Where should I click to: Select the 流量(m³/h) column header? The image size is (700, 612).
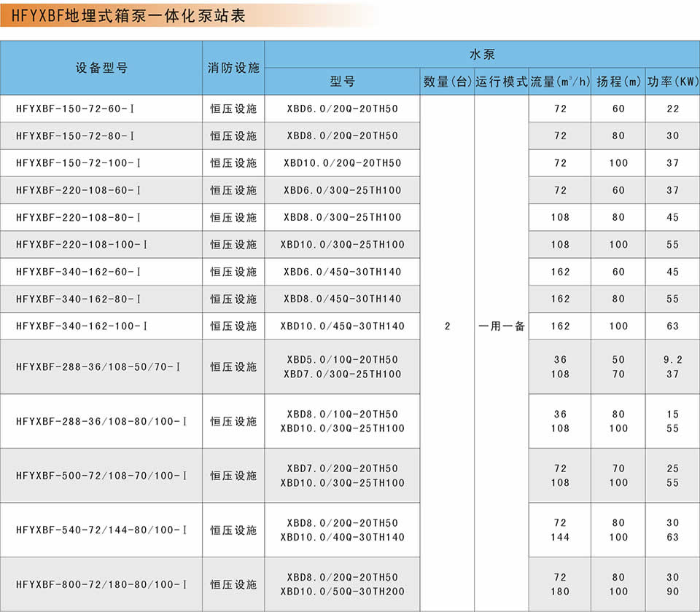point(559,82)
